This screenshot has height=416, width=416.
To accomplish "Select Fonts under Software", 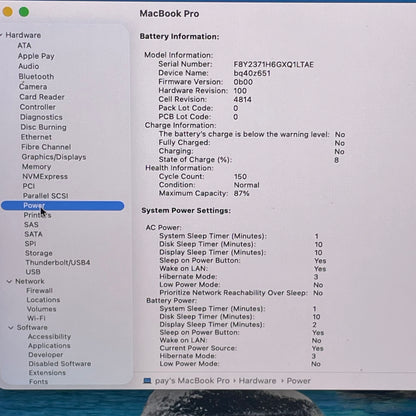I will pos(38,381).
